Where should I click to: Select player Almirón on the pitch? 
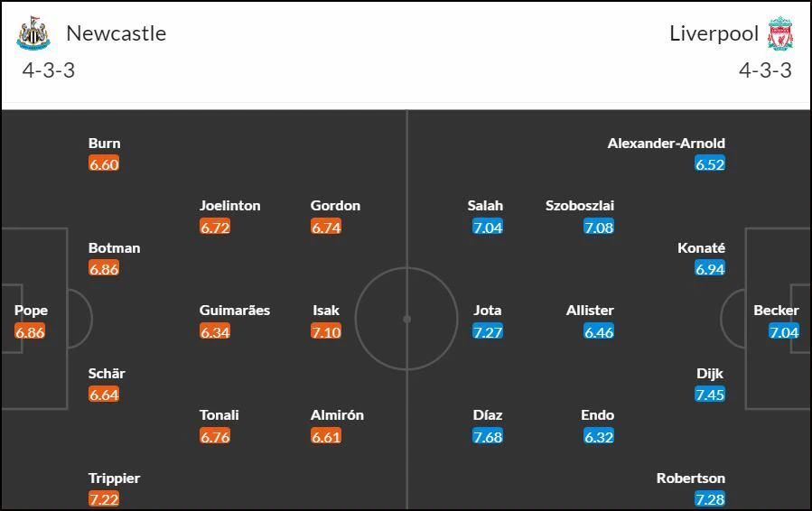coord(337,415)
